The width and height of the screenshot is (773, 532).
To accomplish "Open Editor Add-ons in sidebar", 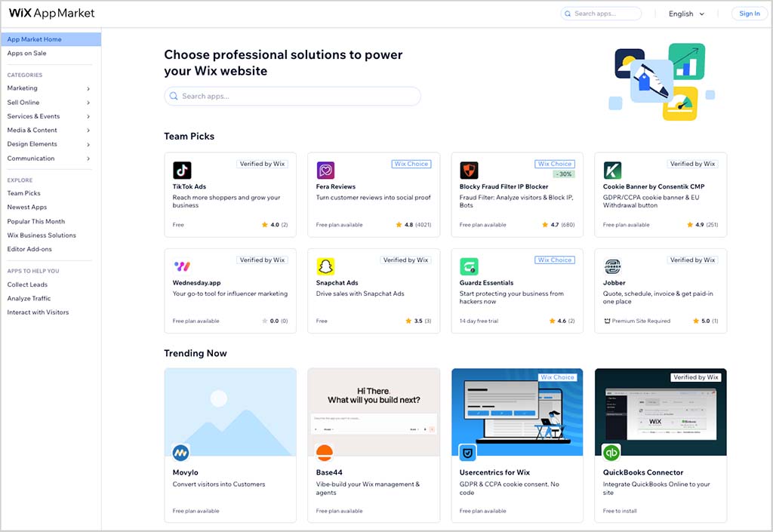I will [29, 249].
